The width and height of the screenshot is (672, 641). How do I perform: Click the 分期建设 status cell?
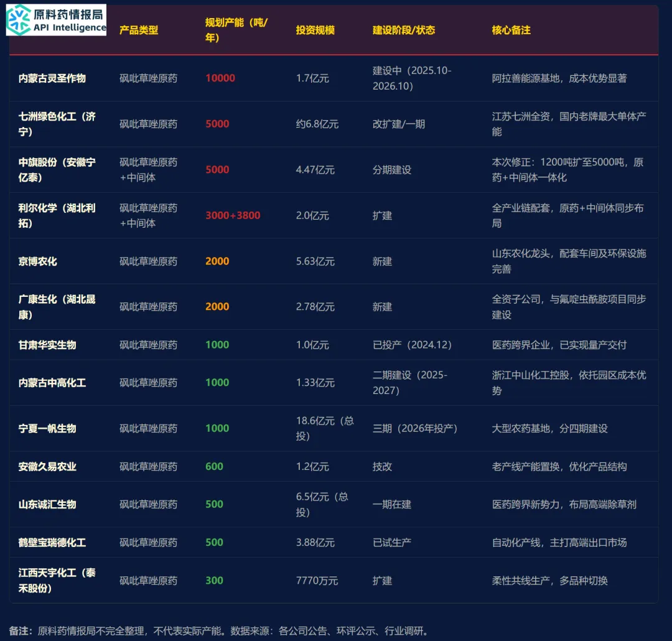tap(392, 170)
